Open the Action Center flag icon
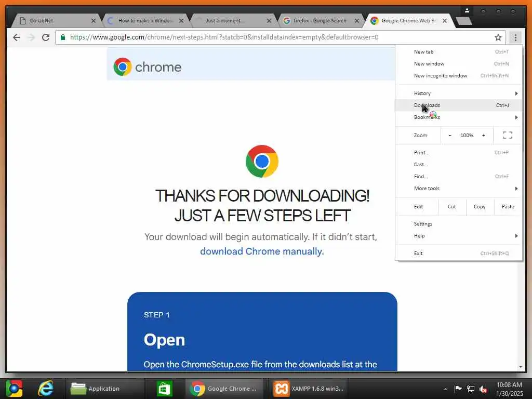532x399 pixels. pos(458,389)
